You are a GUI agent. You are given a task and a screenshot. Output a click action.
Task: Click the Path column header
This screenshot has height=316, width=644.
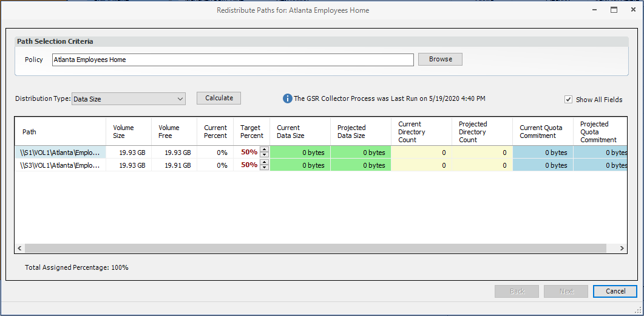[x=60, y=132]
